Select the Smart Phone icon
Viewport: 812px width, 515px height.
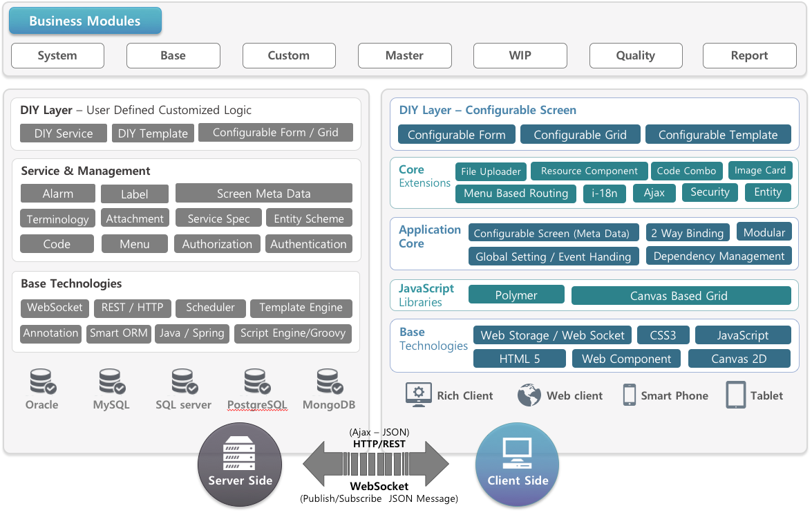(629, 395)
